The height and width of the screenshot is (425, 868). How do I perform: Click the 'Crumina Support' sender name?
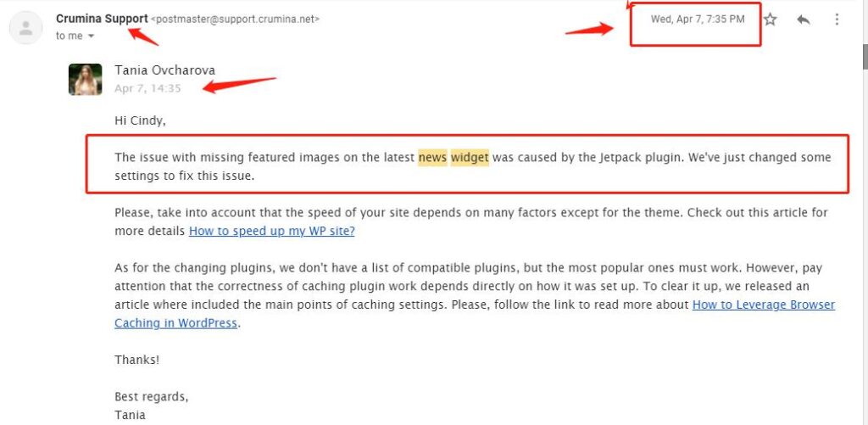[102, 19]
